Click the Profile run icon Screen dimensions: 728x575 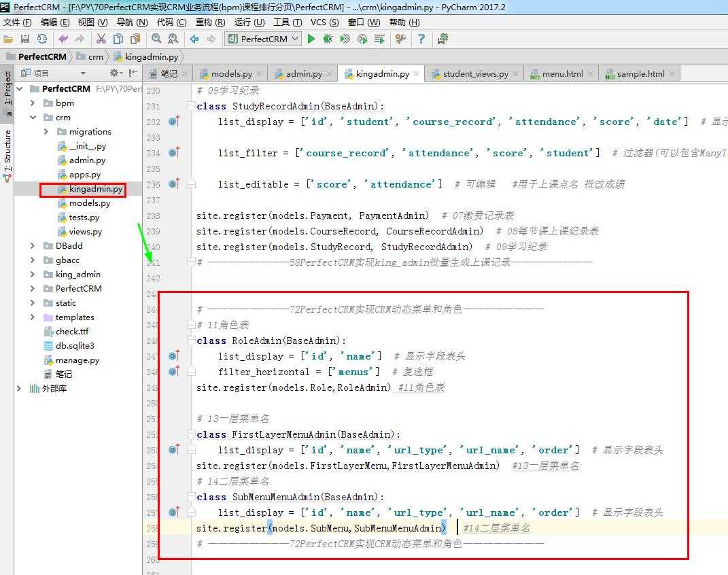(x=362, y=39)
